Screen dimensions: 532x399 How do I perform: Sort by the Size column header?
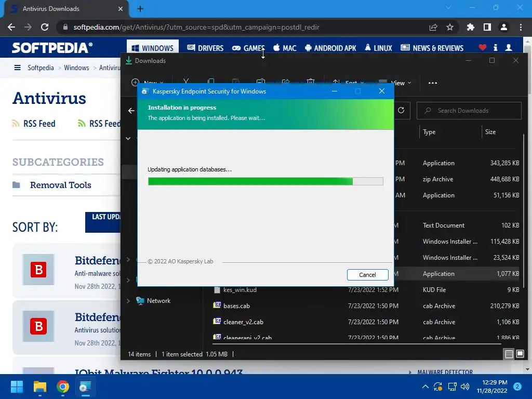pyautogui.click(x=490, y=132)
